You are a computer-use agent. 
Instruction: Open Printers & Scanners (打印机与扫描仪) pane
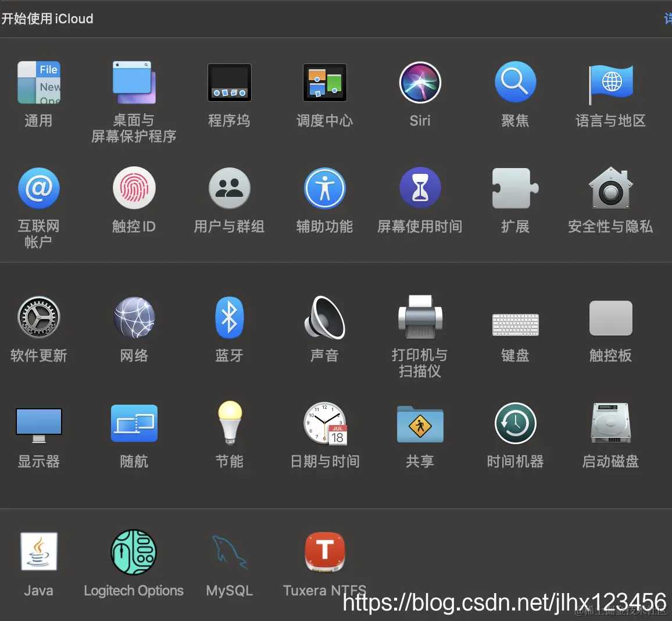pyautogui.click(x=420, y=317)
